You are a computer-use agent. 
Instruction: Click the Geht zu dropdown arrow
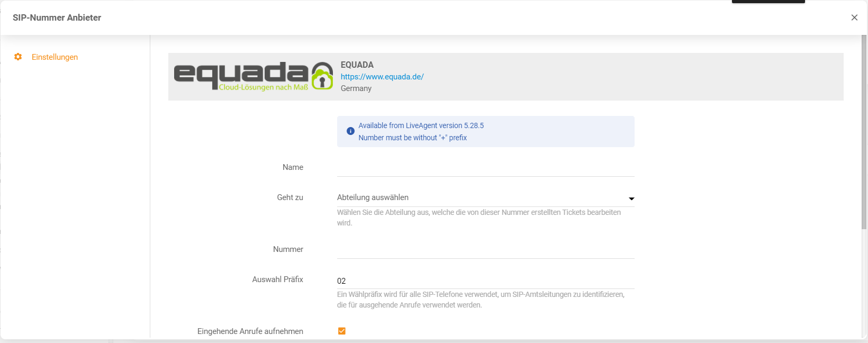click(631, 198)
